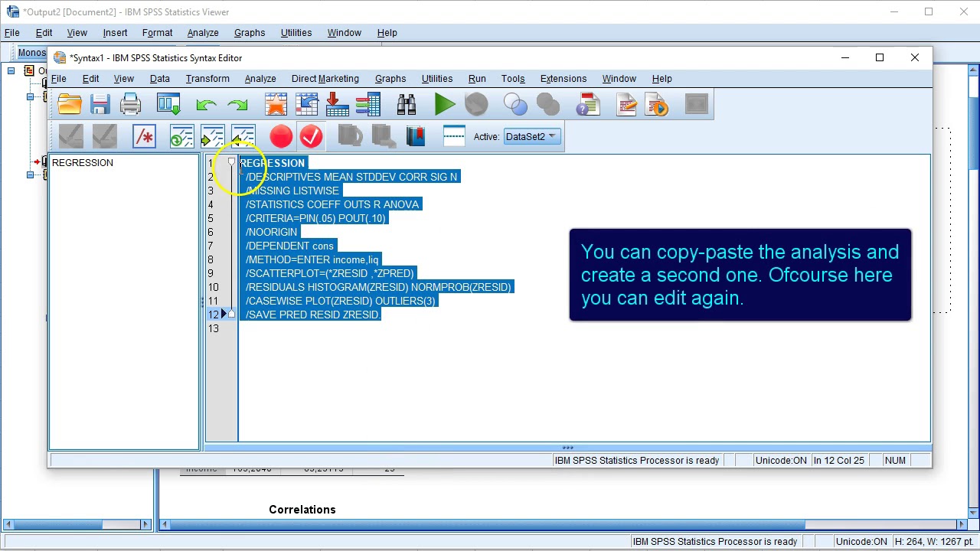The height and width of the screenshot is (551, 980).
Task: Open the Extensions menu
Action: tap(563, 79)
